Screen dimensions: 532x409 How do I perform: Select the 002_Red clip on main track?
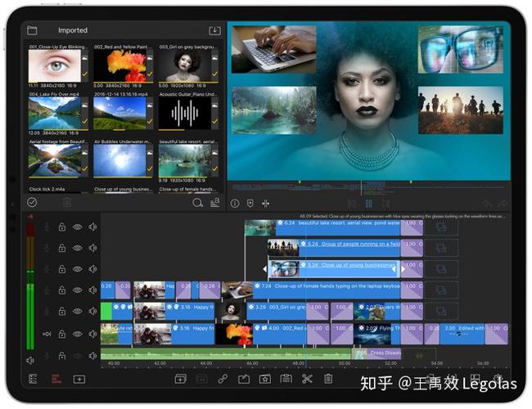click(262, 334)
